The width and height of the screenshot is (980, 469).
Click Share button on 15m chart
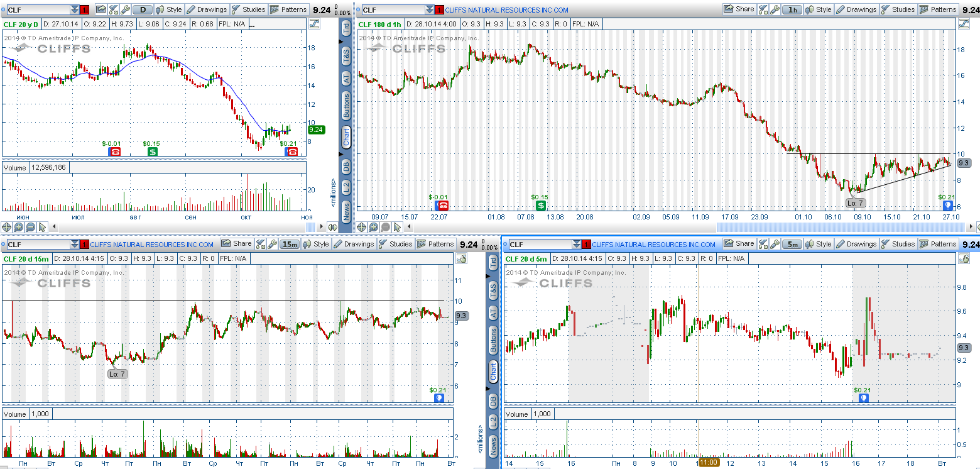pos(236,244)
